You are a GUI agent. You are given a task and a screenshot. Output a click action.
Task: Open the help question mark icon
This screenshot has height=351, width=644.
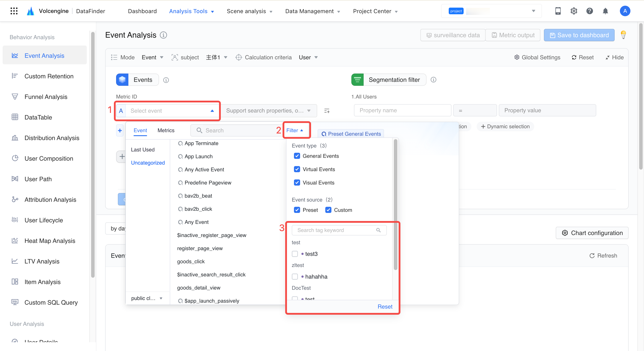coord(589,11)
